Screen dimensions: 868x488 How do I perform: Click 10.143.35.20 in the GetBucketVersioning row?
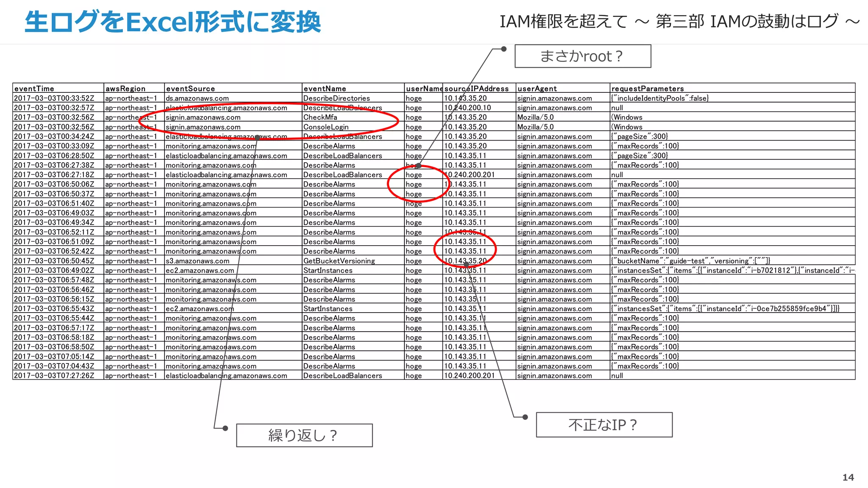click(479, 261)
